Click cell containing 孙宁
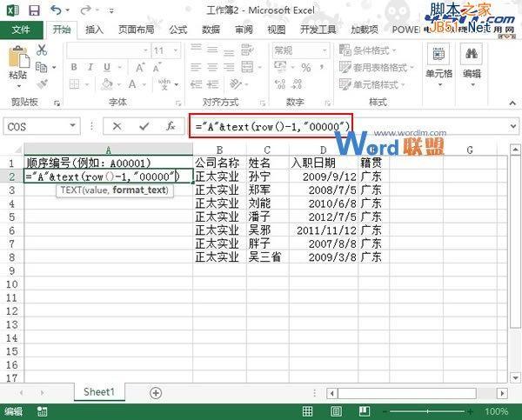The image size is (522, 420). tap(268, 177)
